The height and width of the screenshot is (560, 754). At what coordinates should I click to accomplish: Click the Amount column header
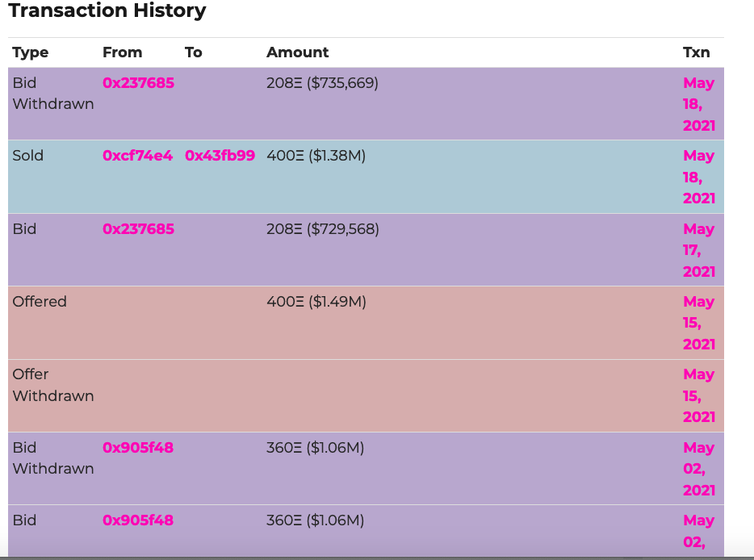[x=298, y=52]
